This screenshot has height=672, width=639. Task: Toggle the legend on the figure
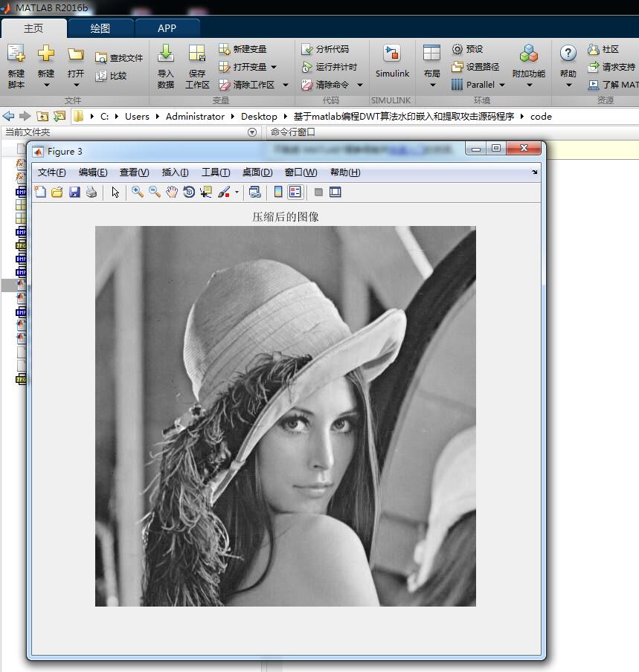coord(295,192)
